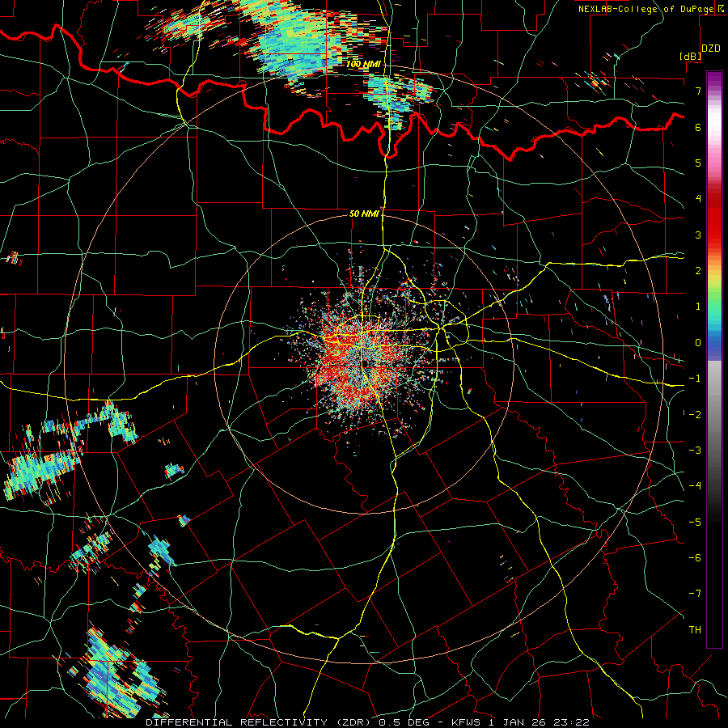Click the positive 4 scale value

coord(698,199)
